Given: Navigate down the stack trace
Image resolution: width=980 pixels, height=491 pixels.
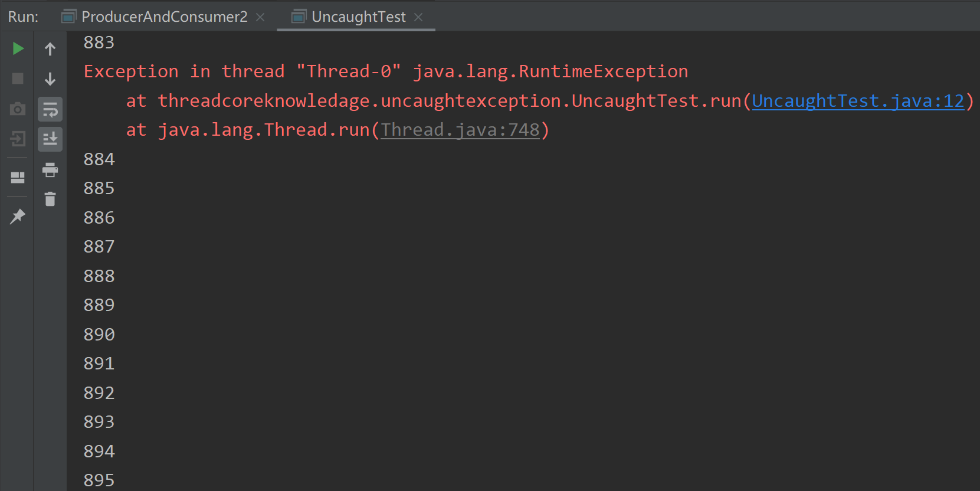Looking at the screenshot, I should click(x=50, y=78).
